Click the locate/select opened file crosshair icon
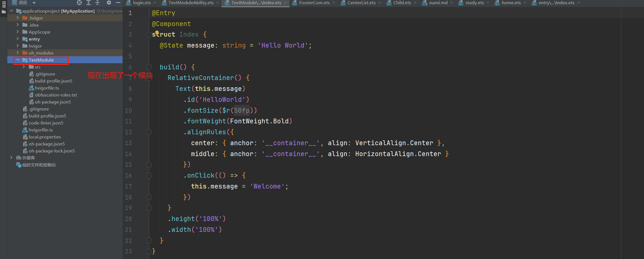The height and width of the screenshot is (259, 644). (79, 3)
